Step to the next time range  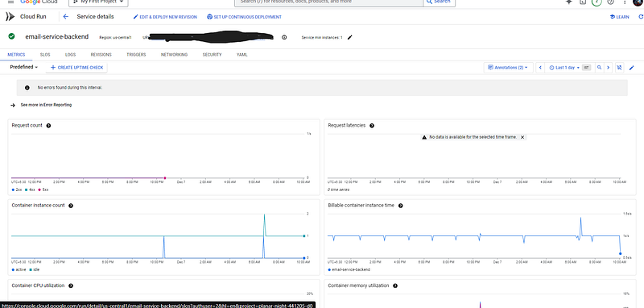tap(609, 68)
